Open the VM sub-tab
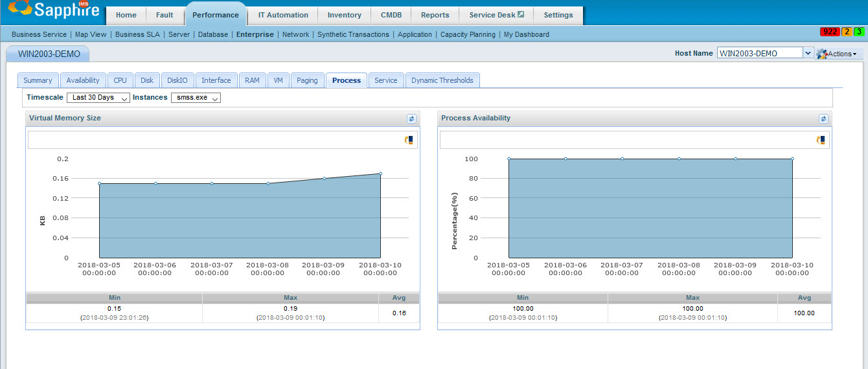The width and height of the screenshot is (868, 369). pos(278,80)
